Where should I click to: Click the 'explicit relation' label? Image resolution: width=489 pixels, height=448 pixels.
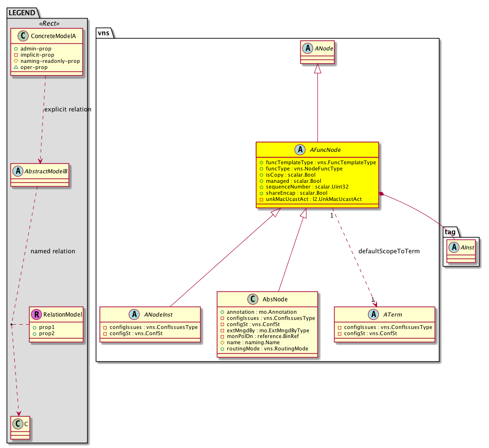67,110
